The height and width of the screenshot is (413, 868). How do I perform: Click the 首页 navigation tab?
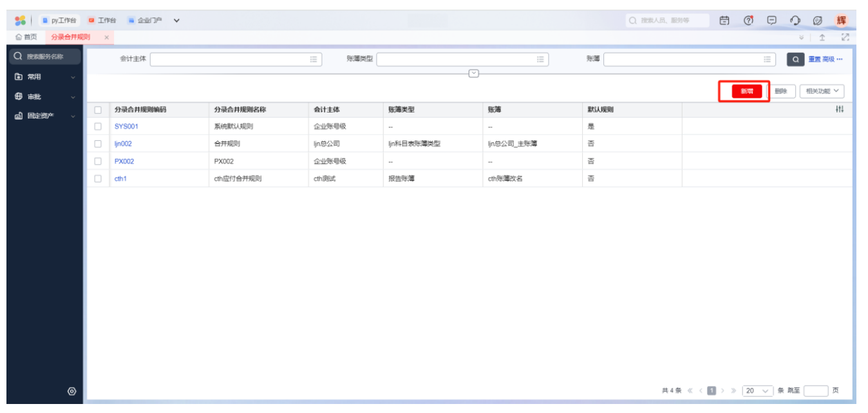tap(26, 38)
